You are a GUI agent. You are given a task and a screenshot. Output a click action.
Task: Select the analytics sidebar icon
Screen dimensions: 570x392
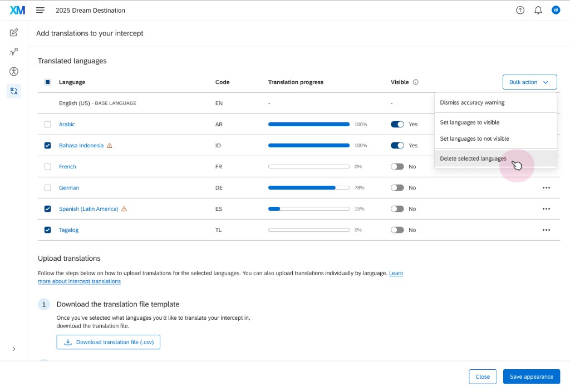pos(13,52)
